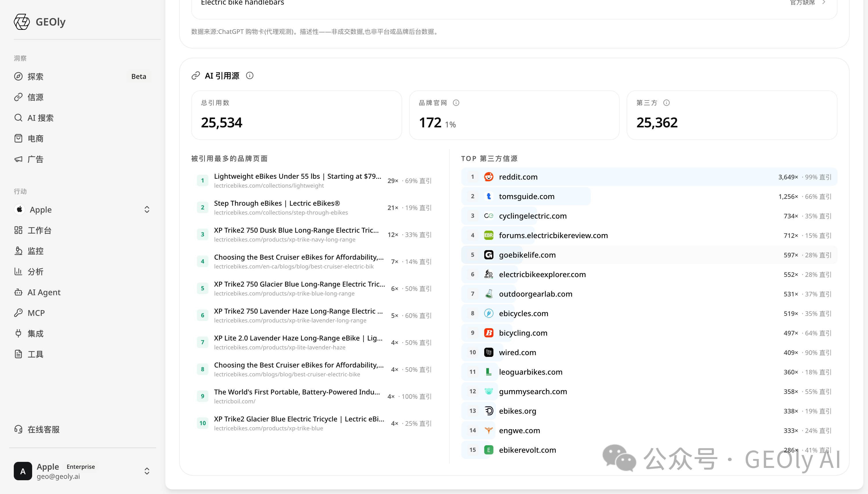Click the ebikes.org icon
The image size is (868, 494).
pos(489,411)
